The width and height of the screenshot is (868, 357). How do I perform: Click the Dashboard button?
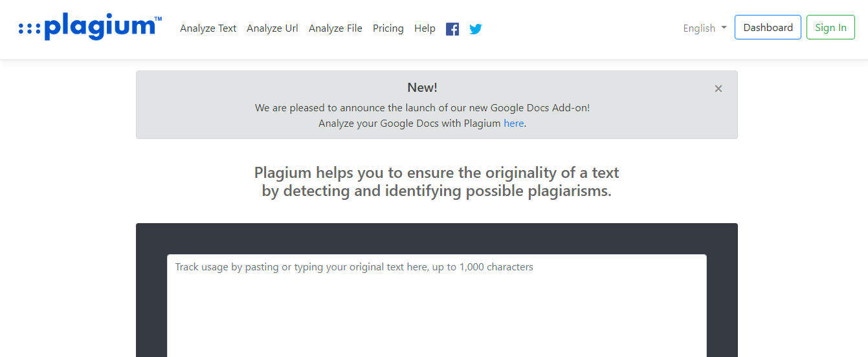[x=768, y=27]
